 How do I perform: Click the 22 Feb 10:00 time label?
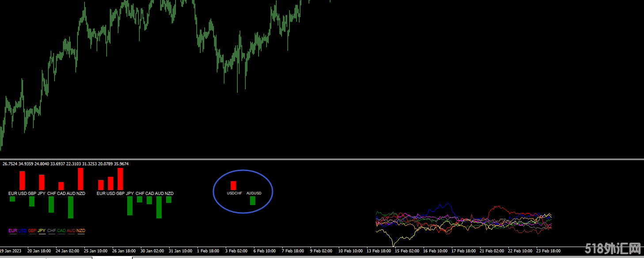coord(520,251)
